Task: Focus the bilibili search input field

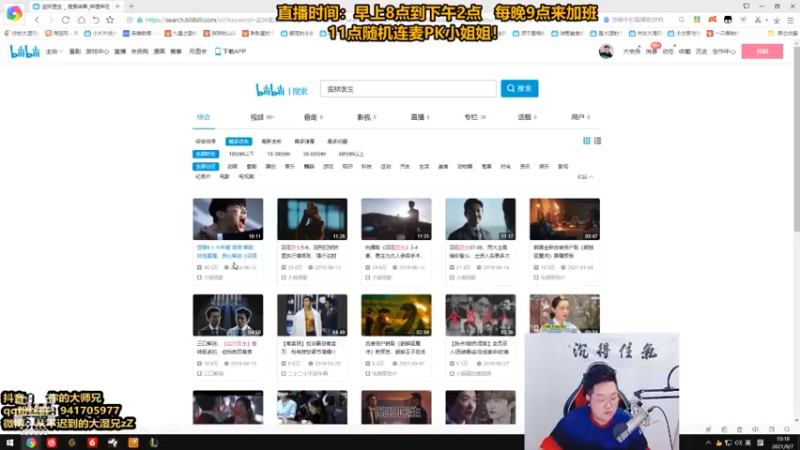Action: coord(408,89)
